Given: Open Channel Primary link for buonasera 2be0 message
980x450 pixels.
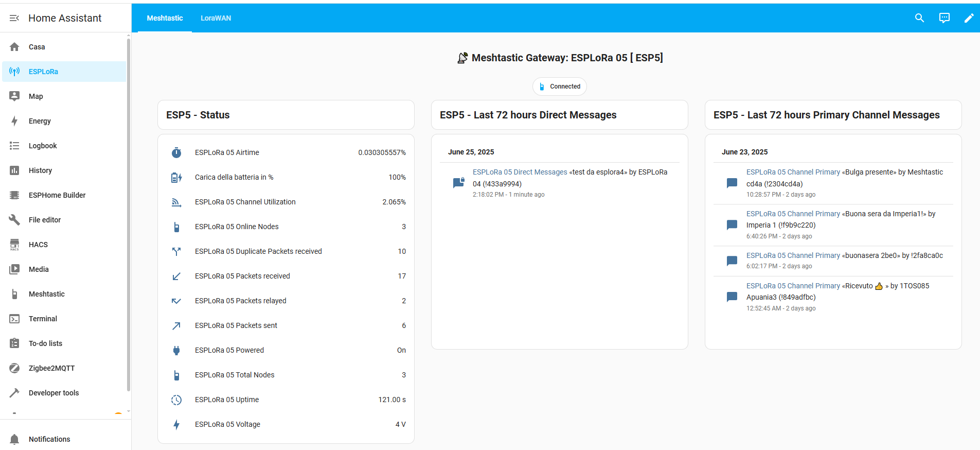Looking at the screenshot, I should click(x=793, y=255).
